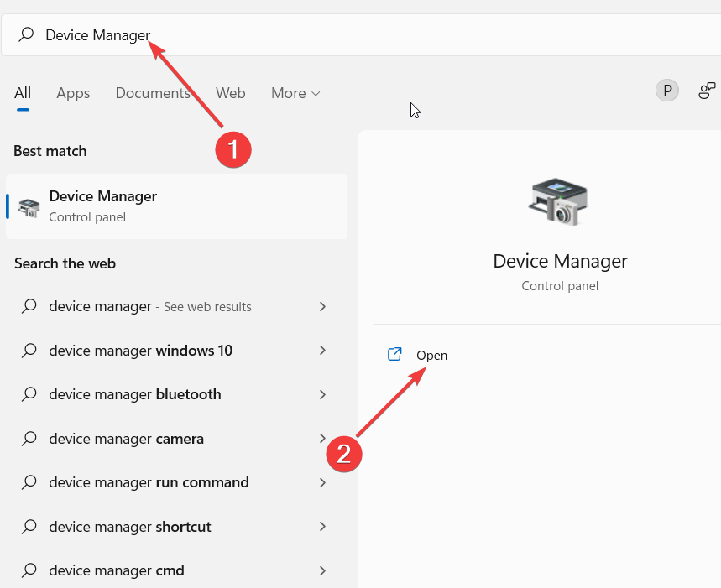Click the external-link icon beside Open
Image resolution: width=721 pixels, height=588 pixels.
[394, 355]
